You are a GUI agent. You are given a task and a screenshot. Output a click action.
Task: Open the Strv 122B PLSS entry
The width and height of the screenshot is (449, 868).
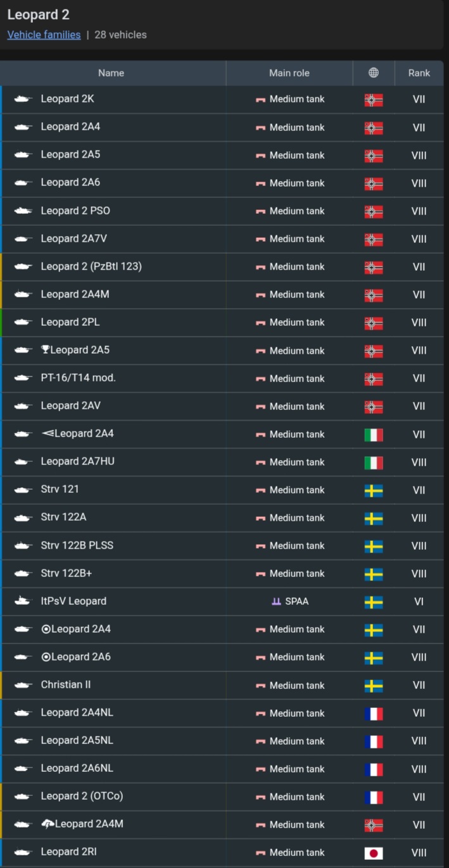pyautogui.click(x=77, y=545)
